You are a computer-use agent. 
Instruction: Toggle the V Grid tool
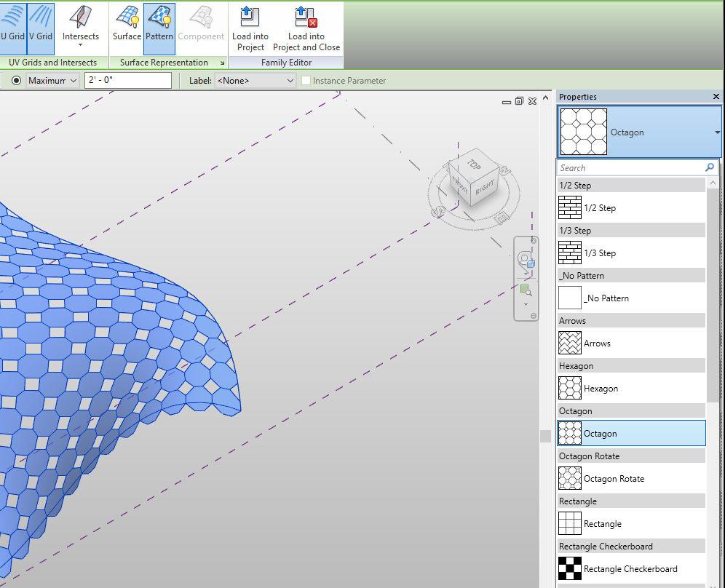coord(41,28)
